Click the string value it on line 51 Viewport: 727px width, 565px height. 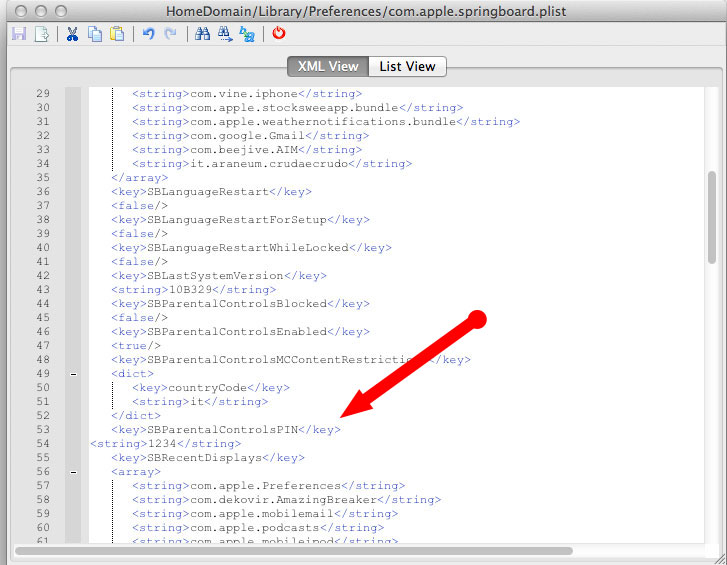(197, 402)
